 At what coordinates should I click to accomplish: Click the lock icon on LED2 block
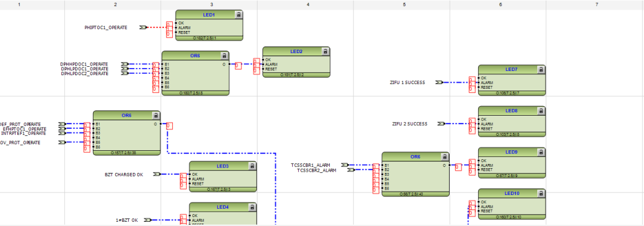pyautogui.click(x=326, y=51)
